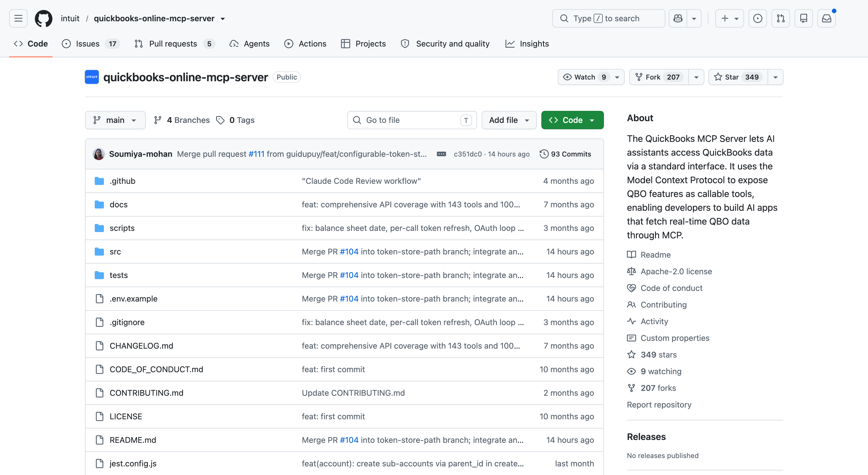The image size is (868, 475).
Task: Switch to the Agents tab
Action: coord(249,44)
